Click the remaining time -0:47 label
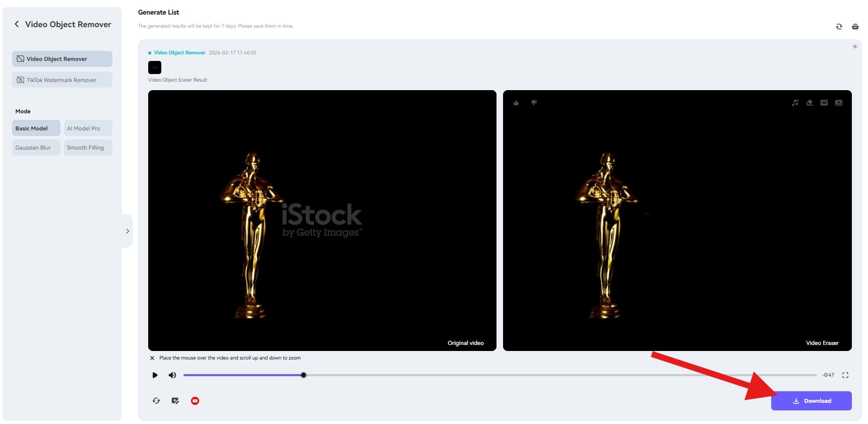 (828, 375)
